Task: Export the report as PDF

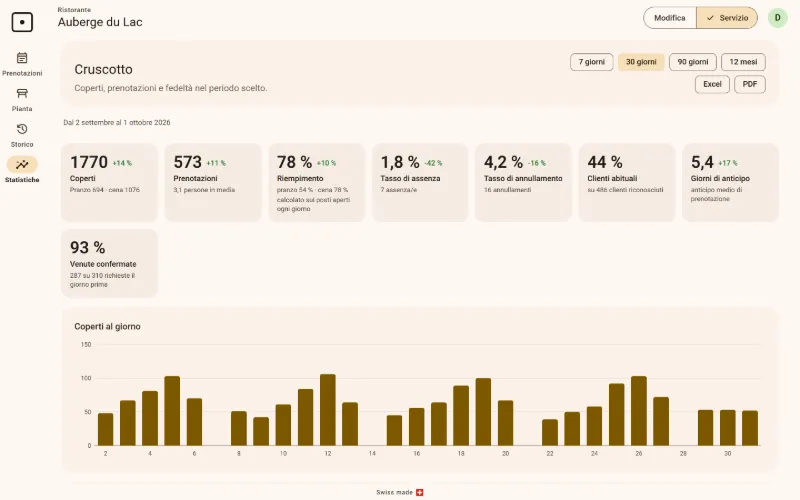Action: coord(749,84)
